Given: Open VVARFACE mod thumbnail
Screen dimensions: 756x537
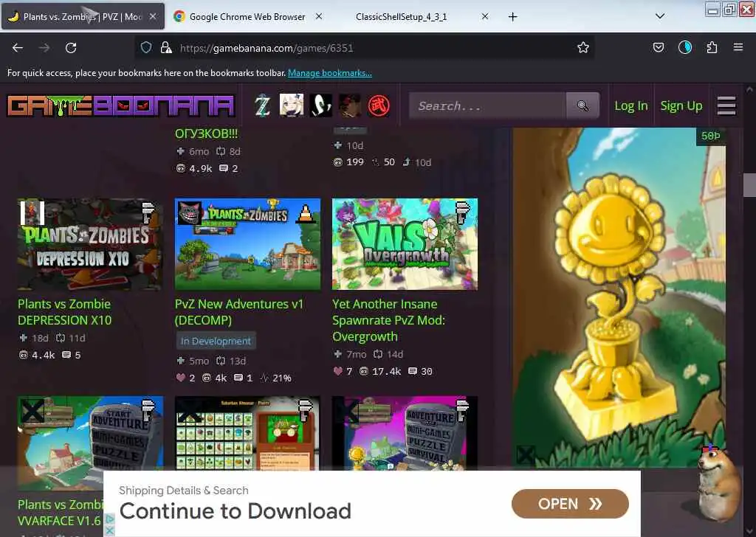Looking at the screenshot, I should [x=90, y=442].
